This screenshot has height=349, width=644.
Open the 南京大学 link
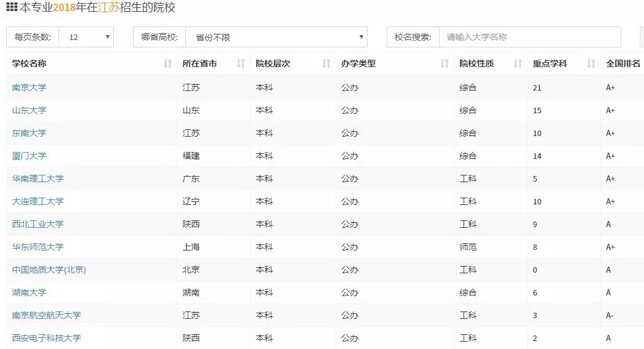tap(29, 87)
